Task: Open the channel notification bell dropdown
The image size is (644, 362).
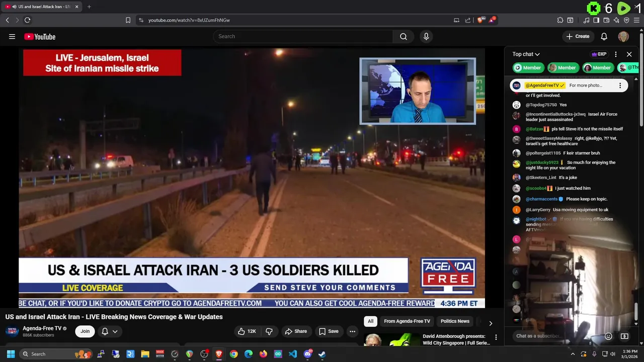Action: [110, 331]
